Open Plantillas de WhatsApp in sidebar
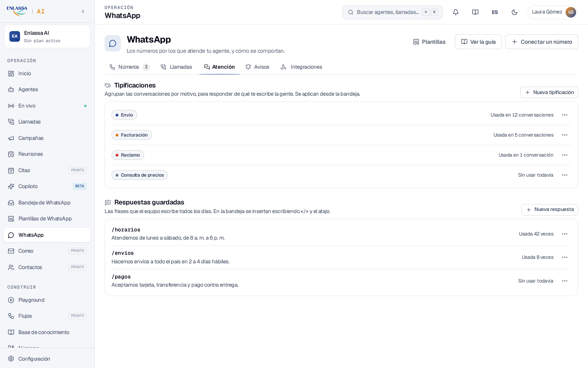 pos(47,219)
